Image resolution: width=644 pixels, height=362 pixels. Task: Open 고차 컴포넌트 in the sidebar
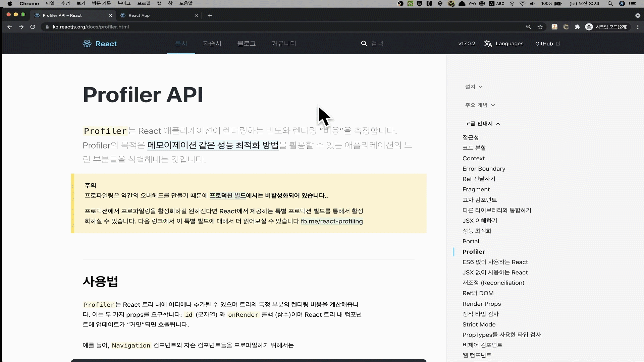tap(480, 200)
